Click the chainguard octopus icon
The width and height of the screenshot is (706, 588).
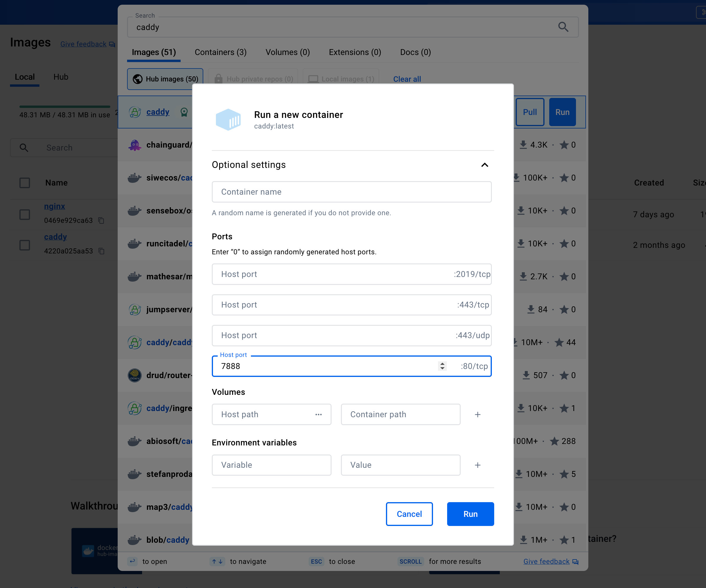[135, 145]
